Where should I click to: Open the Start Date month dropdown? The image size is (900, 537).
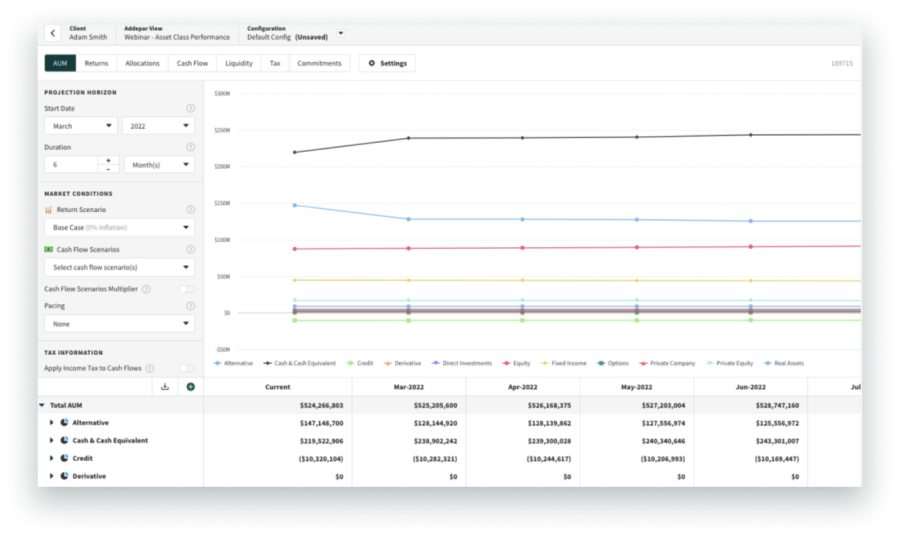point(81,126)
